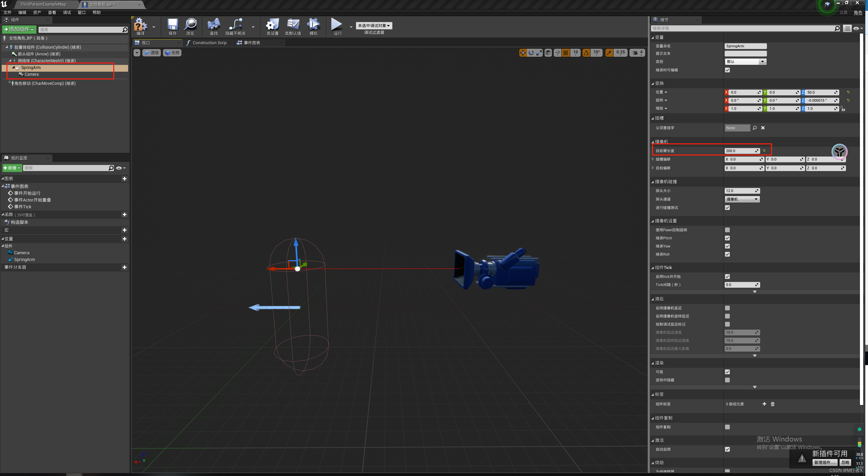Screen dimensions: 868x476
Task: Click the 目标臂长度 value field
Action: pos(742,151)
